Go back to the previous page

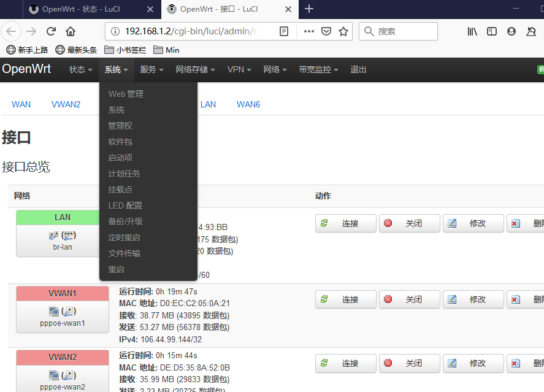(11, 31)
